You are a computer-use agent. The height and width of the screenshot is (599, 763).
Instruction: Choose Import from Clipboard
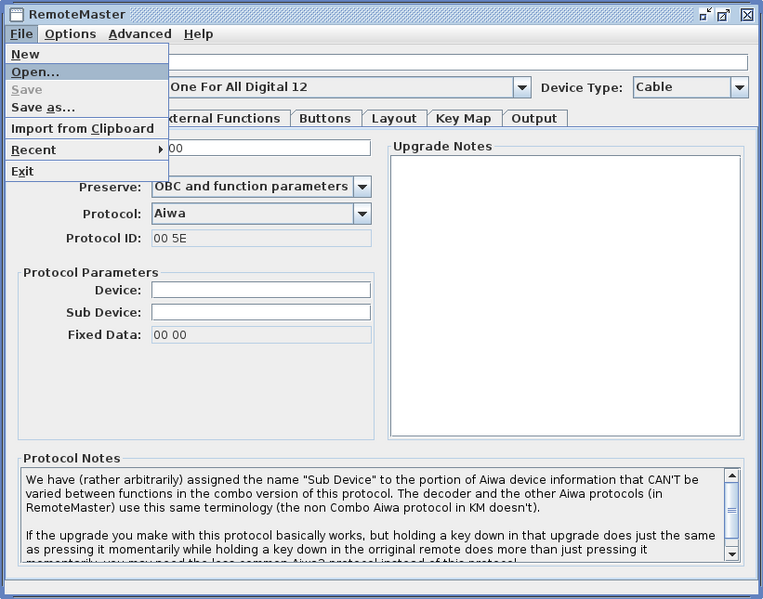click(87, 128)
